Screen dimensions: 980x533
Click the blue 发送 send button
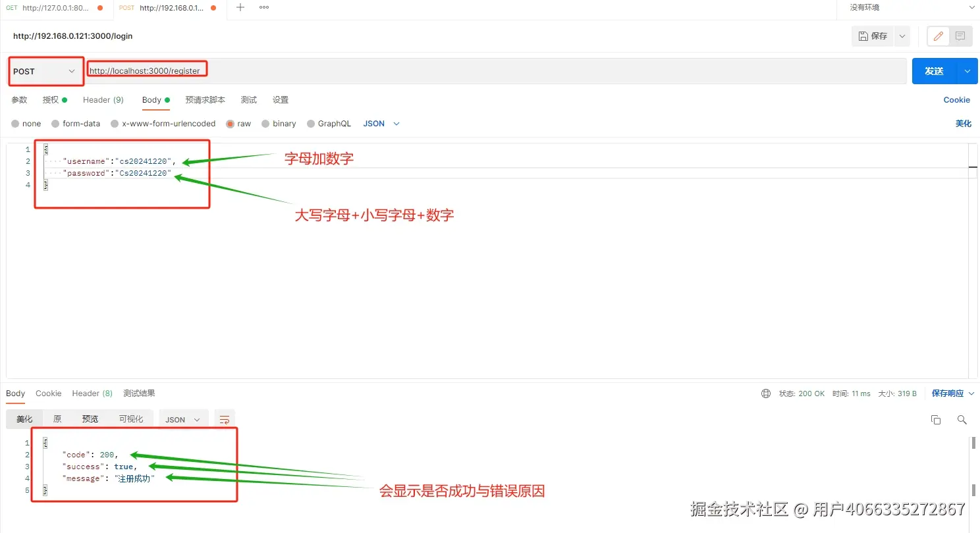pos(934,71)
